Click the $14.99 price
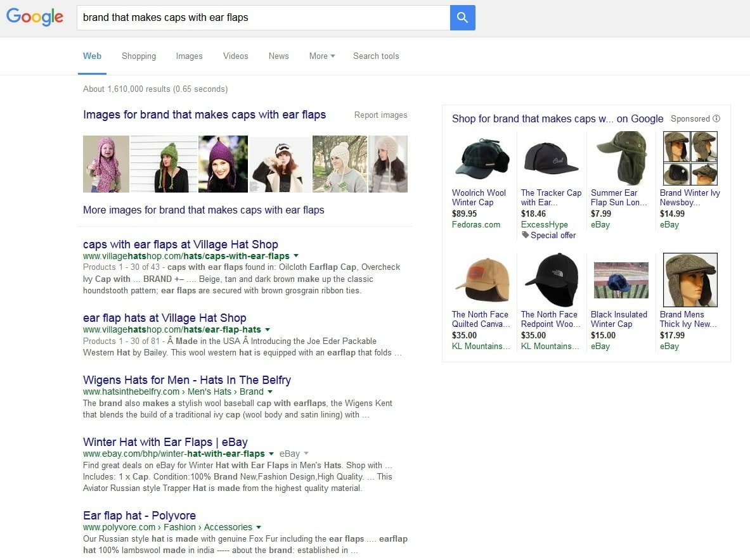This screenshot has height=560, width=750. click(672, 213)
